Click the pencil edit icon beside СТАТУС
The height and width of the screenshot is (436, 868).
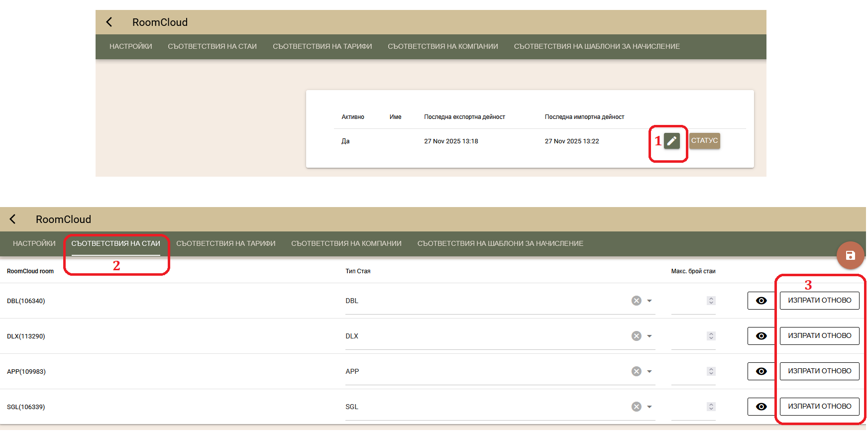coord(671,141)
